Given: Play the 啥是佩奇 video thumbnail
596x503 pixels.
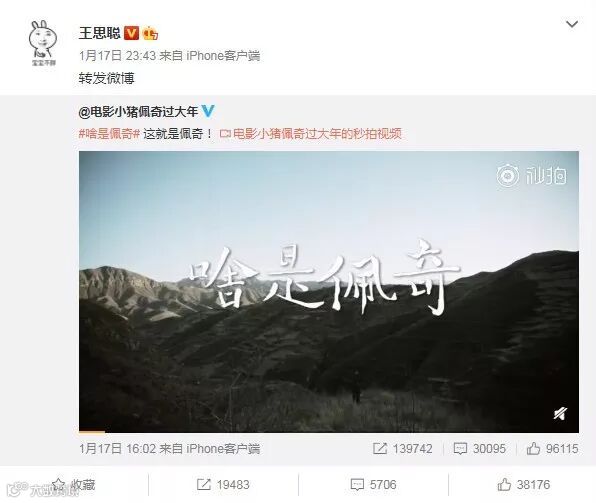Looking at the screenshot, I should 329,292.
